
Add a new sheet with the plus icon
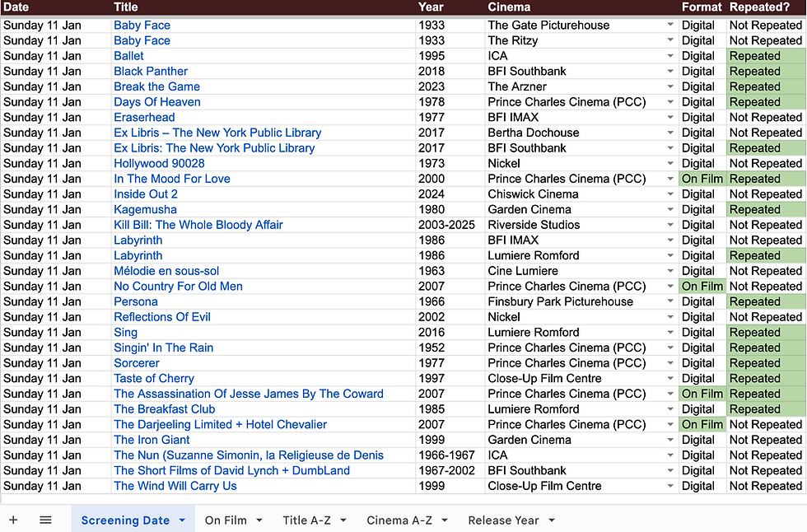click(x=13, y=520)
